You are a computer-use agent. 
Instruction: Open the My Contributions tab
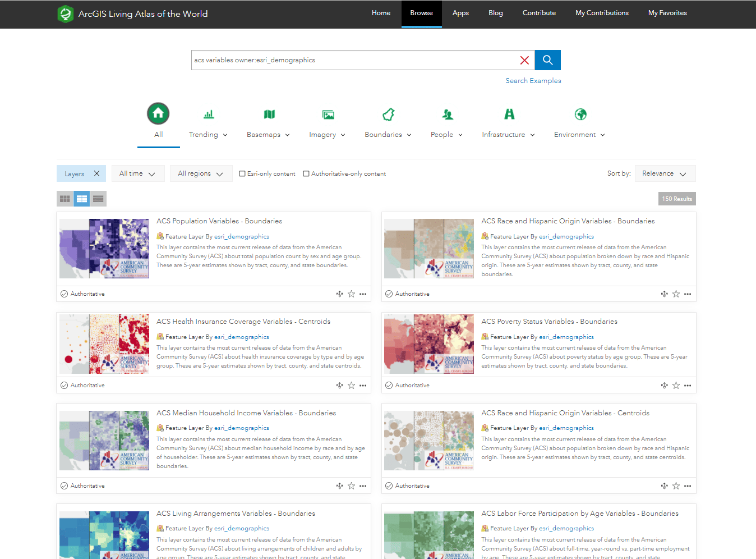pyautogui.click(x=602, y=13)
